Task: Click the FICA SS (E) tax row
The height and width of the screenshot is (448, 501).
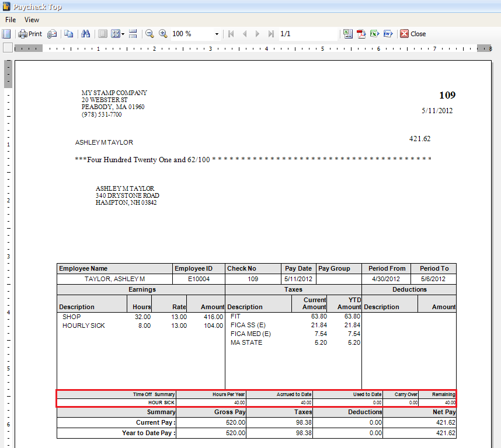Action: tap(295, 325)
